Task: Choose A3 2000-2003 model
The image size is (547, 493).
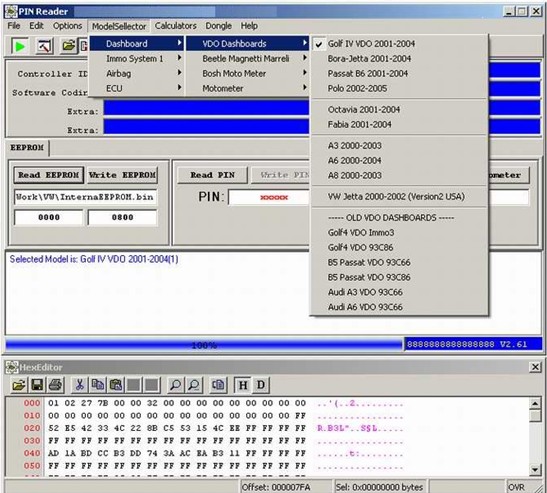Action: pyautogui.click(x=399, y=145)
